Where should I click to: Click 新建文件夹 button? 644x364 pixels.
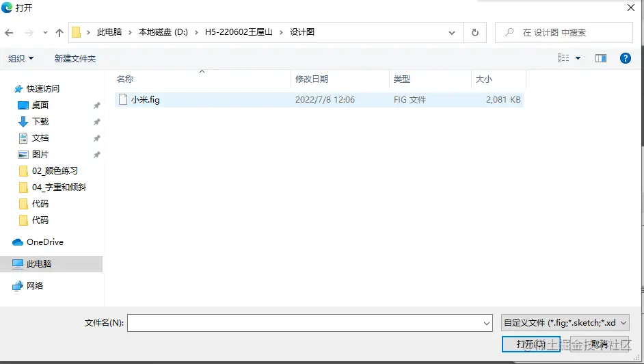point(75,58)
